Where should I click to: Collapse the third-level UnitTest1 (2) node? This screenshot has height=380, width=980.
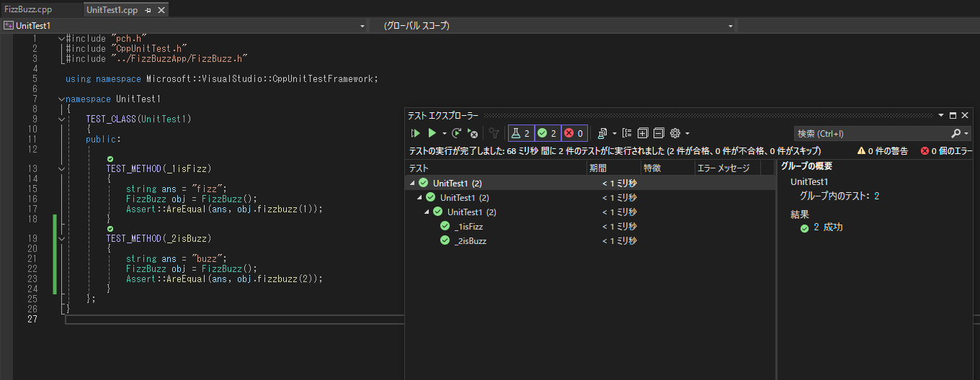click(x=427, y=212)
